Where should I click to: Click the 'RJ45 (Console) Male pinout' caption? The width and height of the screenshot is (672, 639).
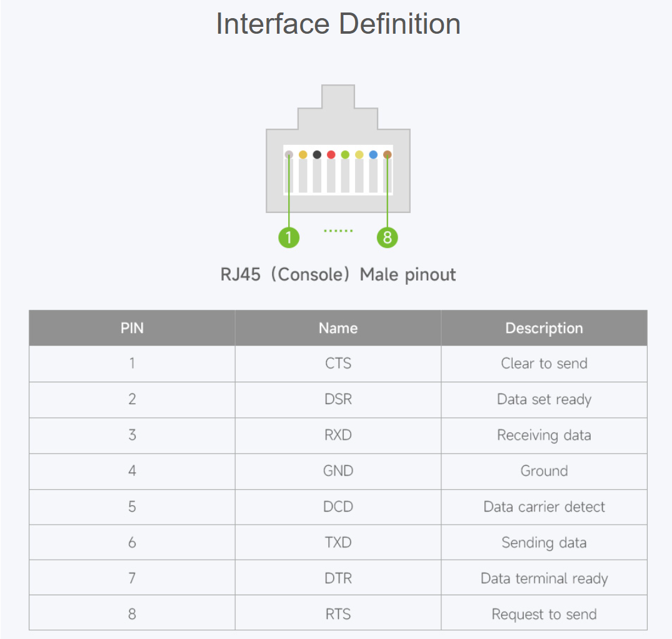(x=338, y=275)
